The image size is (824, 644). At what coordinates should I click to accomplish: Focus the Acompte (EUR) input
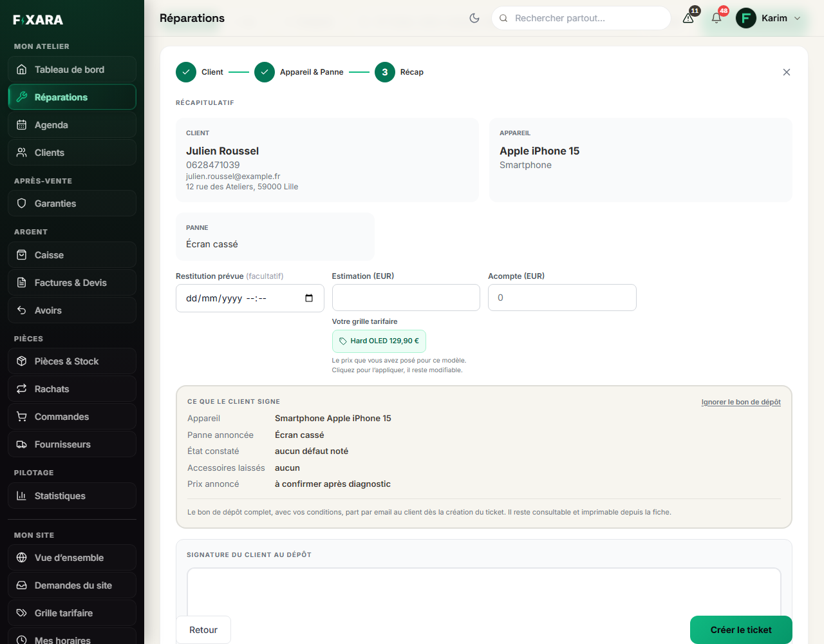point(562,298)
